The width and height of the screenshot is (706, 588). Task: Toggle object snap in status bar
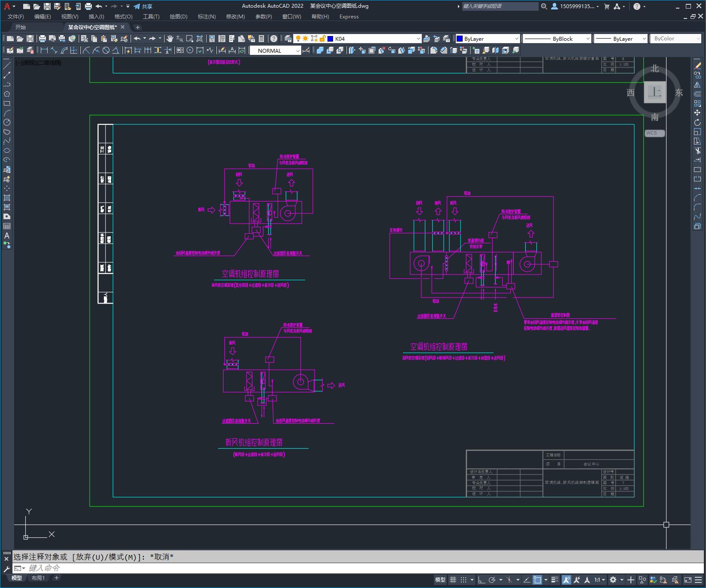coord(537,580)
